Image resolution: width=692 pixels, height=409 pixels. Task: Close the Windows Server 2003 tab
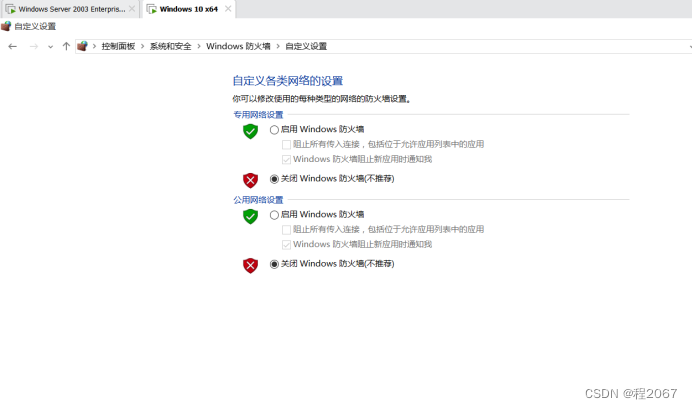click(132, 9)
